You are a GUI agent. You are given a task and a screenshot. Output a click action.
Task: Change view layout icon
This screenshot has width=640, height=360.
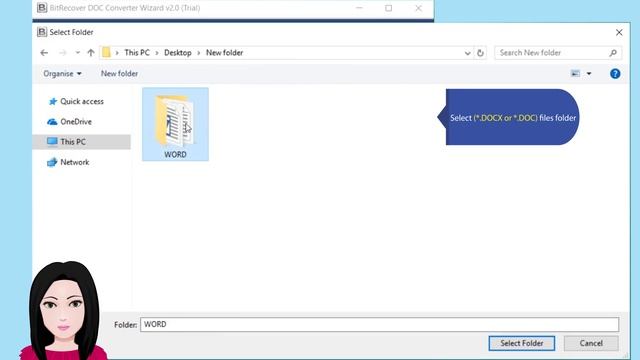(x=576, y=73)
